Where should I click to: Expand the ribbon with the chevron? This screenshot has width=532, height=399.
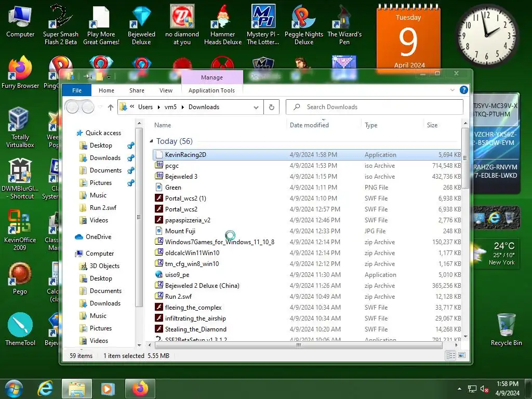[453, 90]
